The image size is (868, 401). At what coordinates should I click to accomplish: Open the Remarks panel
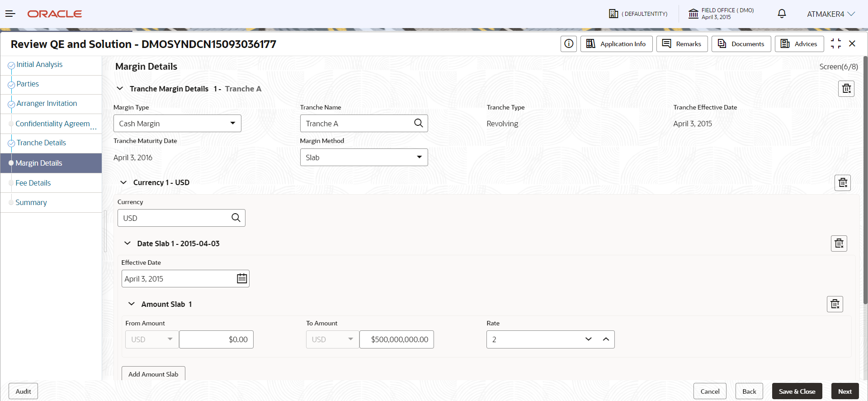click(x=682, y=44)
